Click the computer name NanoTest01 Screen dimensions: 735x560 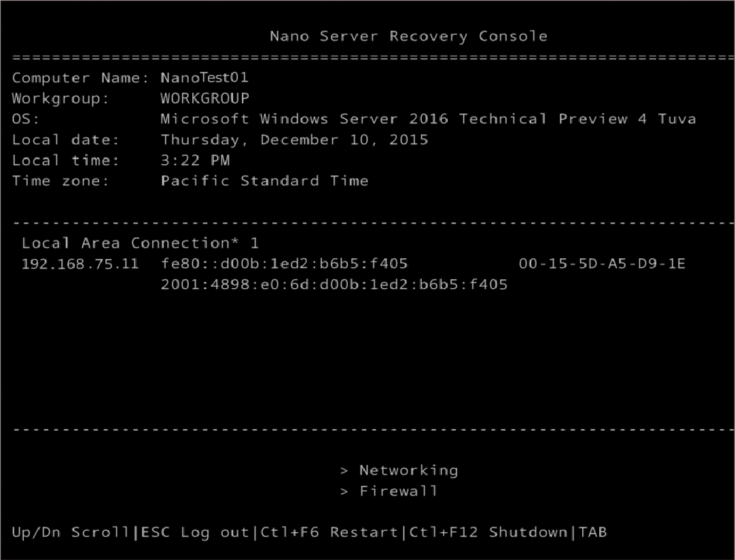tap(204, 77)
